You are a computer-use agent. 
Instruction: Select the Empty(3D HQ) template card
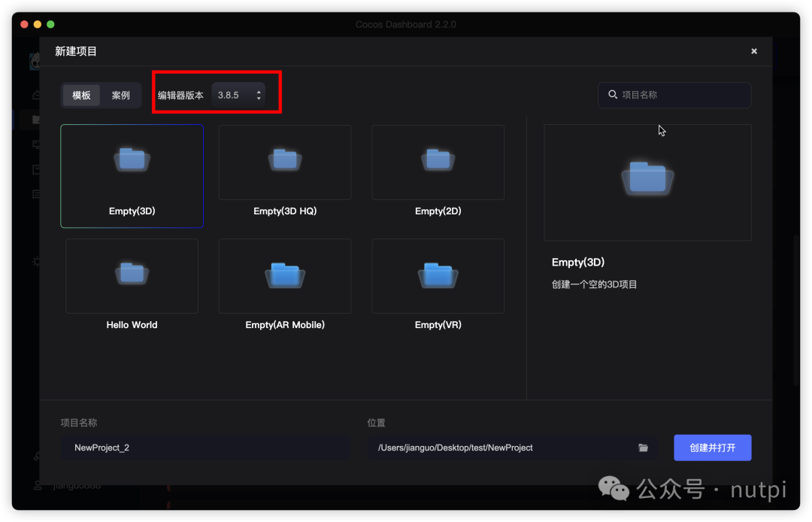285,171
